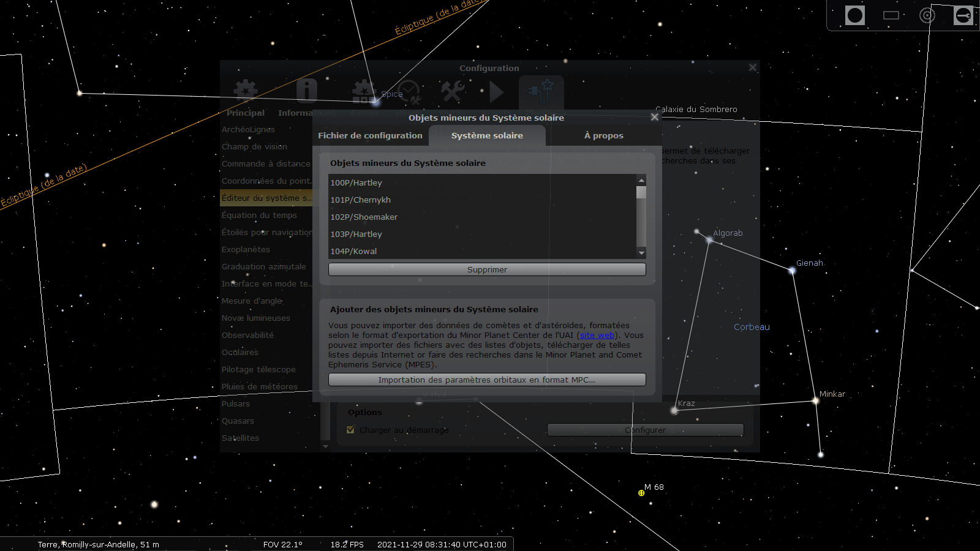Open the site web link
Image resolution: width=980 pixels, height=551 pixels.
(x=596, y=335)
